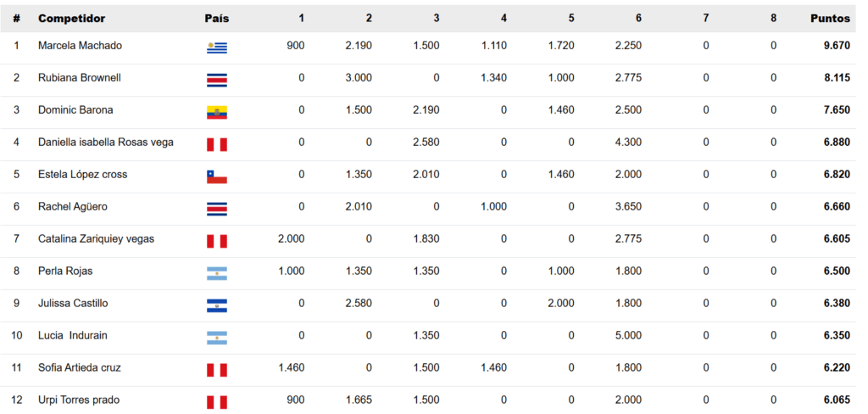Click the Peru flag beside Daniella isabella Rosas vega
The width and height of the screenshot is (868, 414).
point(217,145)
